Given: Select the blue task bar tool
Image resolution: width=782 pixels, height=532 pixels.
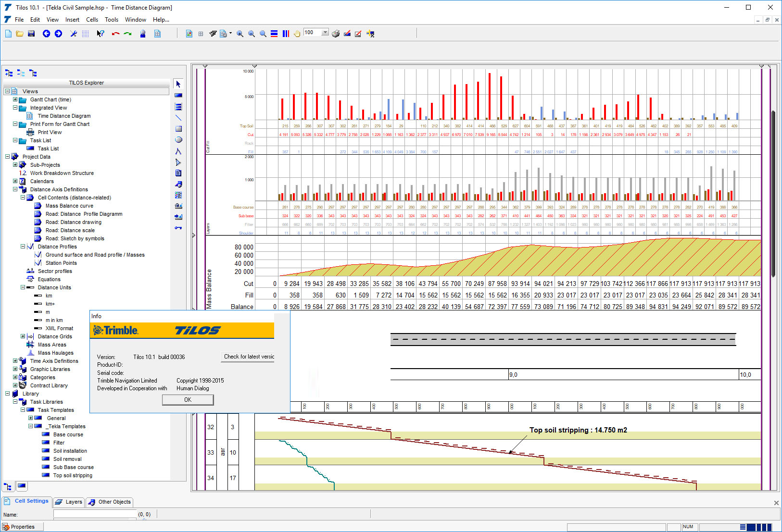Looking at the screenshot, I should [x=178, y=95].
